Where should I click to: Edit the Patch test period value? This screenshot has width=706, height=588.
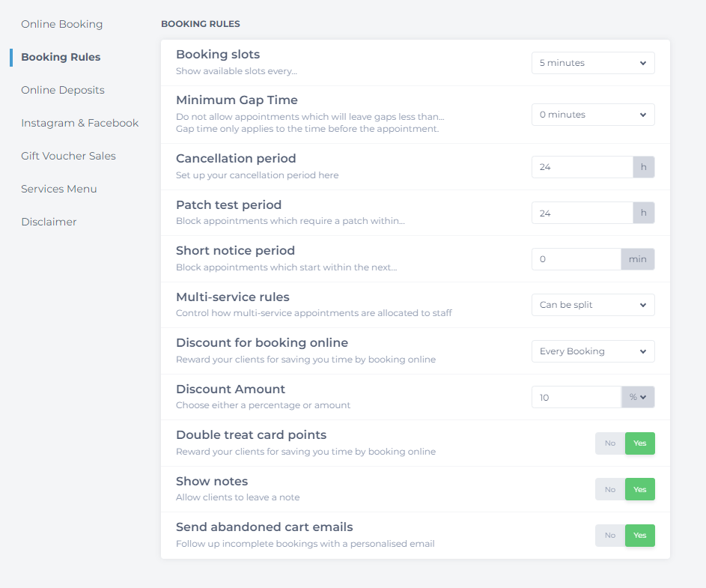click(x=582, y=213)
